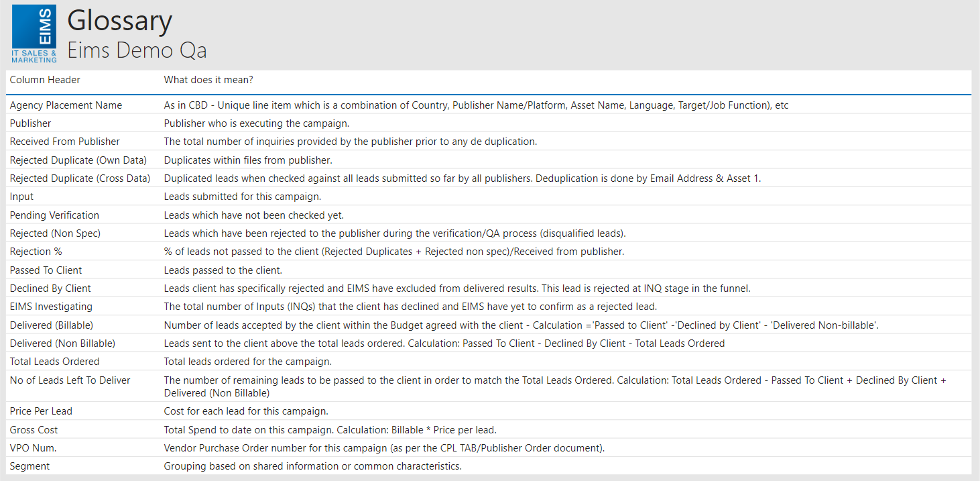Click 'Grouping based on shared information' description
Viewport: 980px width, 481px height.
pyautogui.click(x=313, y=466)
